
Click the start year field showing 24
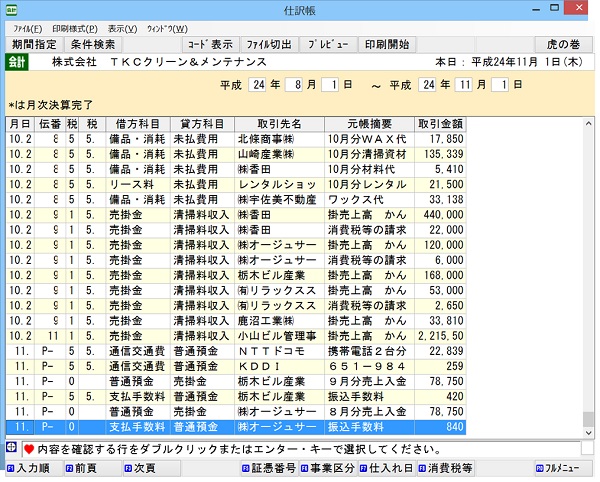coord(257,85)
